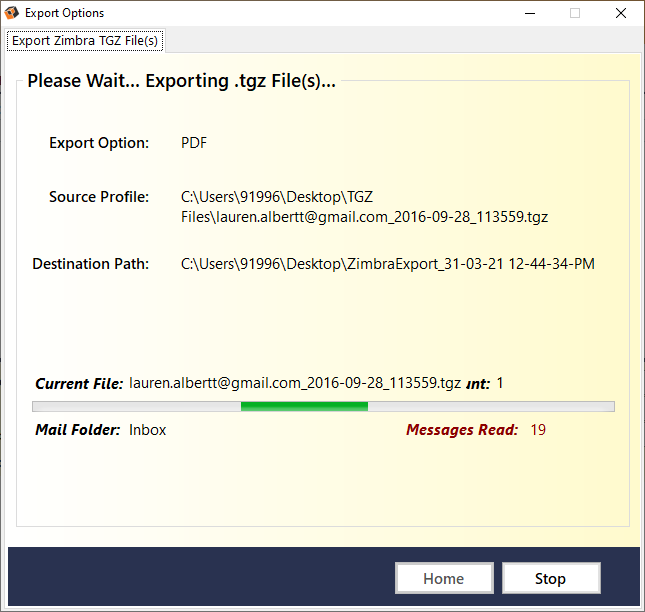Click the green export progress bar

point(323,407)
